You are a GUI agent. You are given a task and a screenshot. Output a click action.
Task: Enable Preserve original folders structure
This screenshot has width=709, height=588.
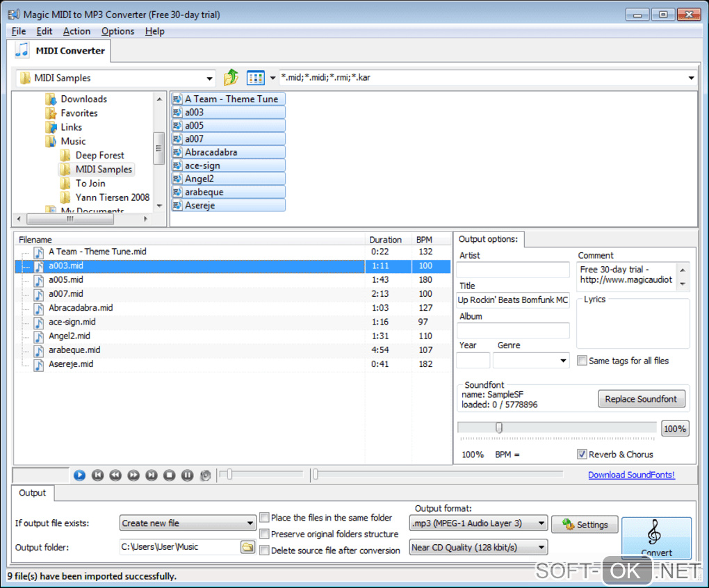click(x=265, y=534)
